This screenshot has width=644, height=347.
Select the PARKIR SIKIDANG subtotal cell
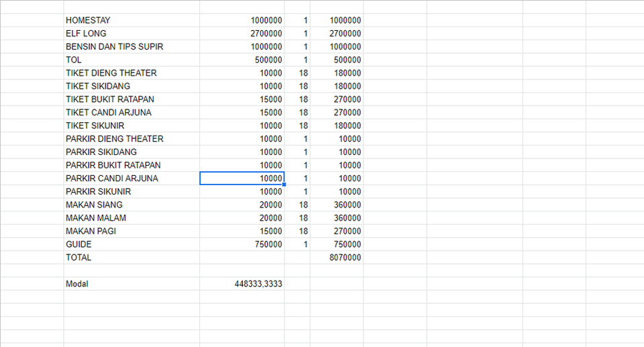(x=337, y=152)
